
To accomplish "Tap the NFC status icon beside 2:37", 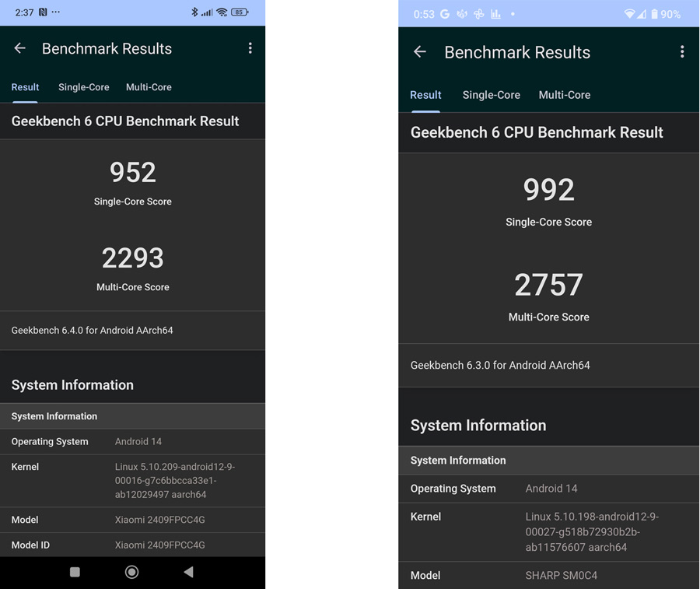I will [43, 12].
